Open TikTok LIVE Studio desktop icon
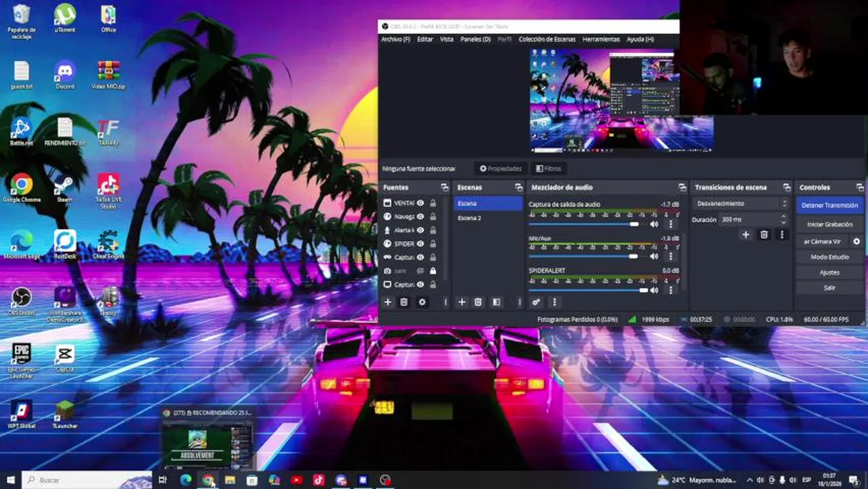 [108, 191]
